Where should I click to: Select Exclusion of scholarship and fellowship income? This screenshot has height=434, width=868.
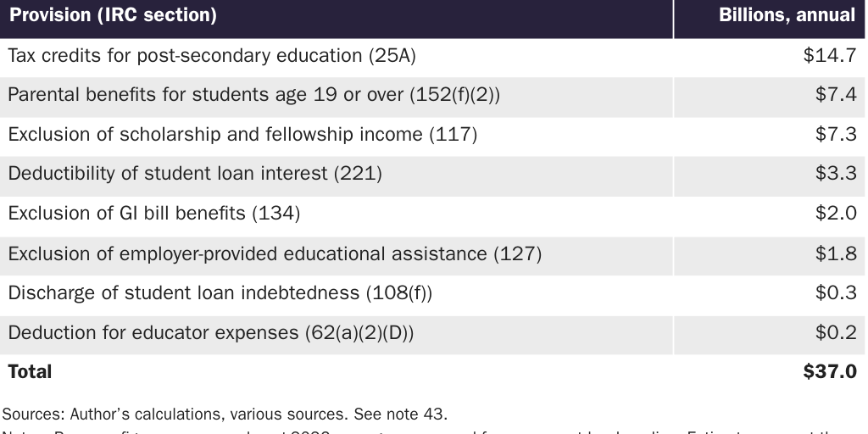242,134
